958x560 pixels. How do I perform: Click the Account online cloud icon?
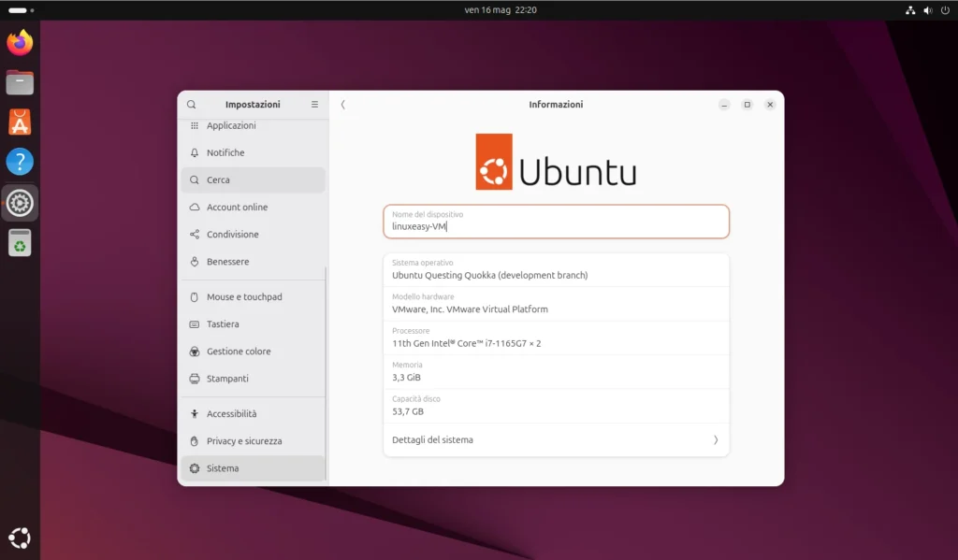pyautogui.click(x=195, y=207)
